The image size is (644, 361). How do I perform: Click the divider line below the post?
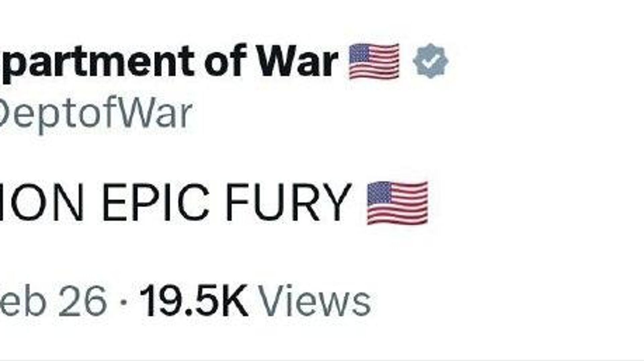[322, 360]
